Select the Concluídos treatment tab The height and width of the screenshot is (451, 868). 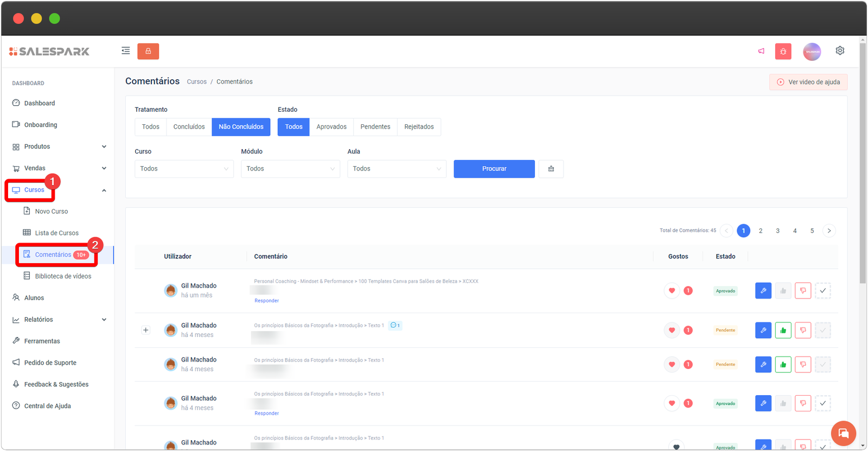click(189, 127)
